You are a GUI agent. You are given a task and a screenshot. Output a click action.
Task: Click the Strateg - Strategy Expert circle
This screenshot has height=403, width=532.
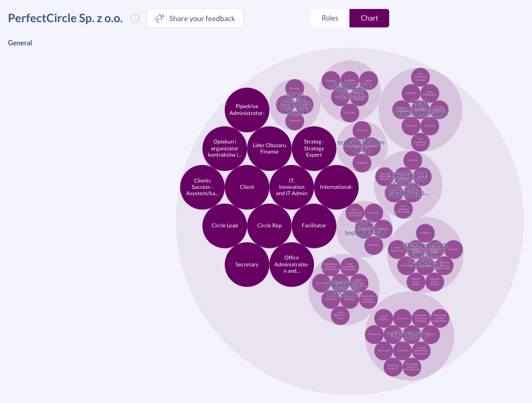[314, 149]
